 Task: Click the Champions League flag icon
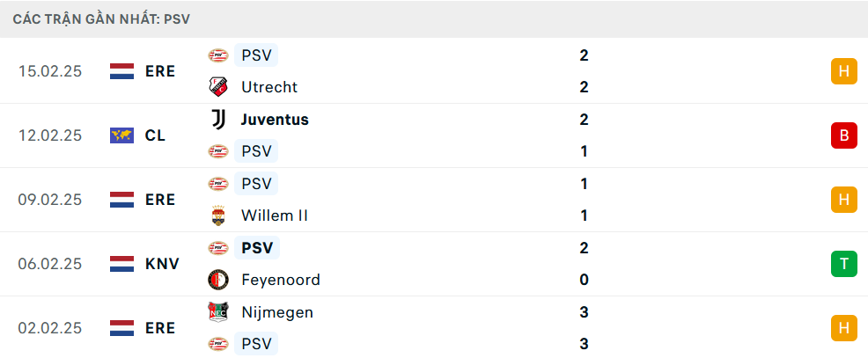[x=121, y=135]
